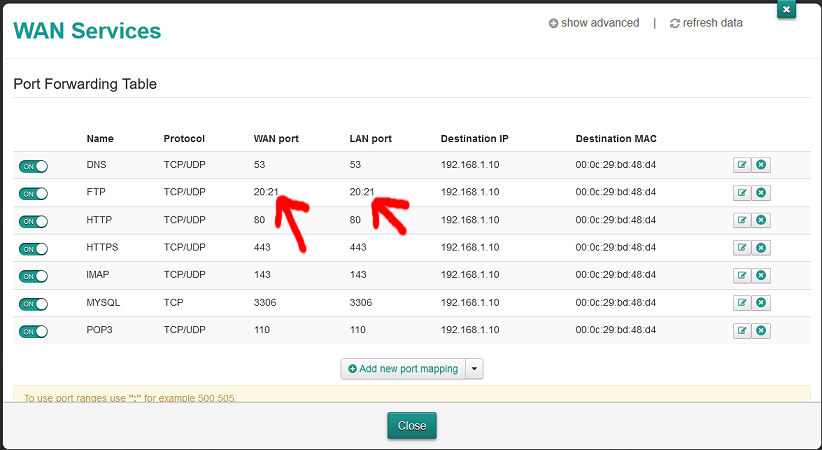Select the FTP WAN port value 20:21
Screen dimensions: 822x450
(x=266, y=192)
